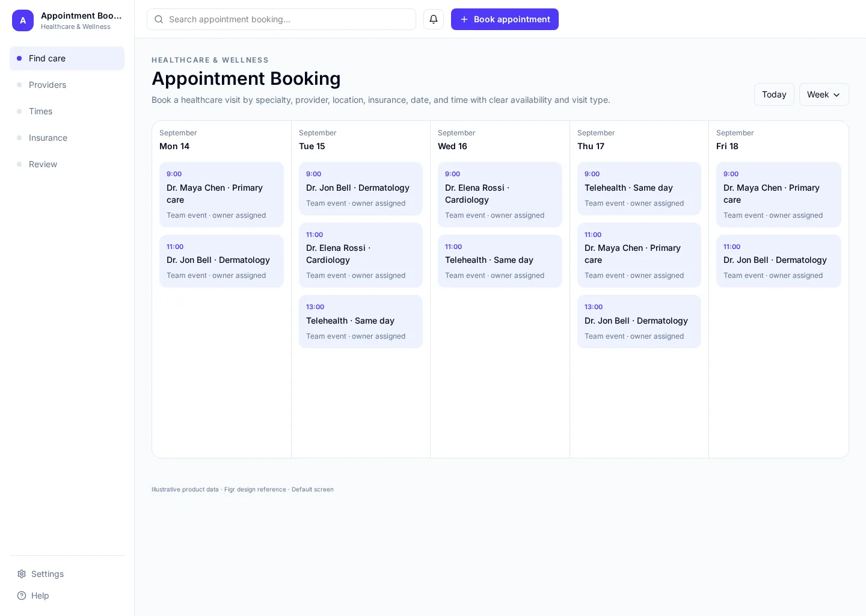Open Review in the sidebar
866x616 pixels.
click(x=67, y=164)
